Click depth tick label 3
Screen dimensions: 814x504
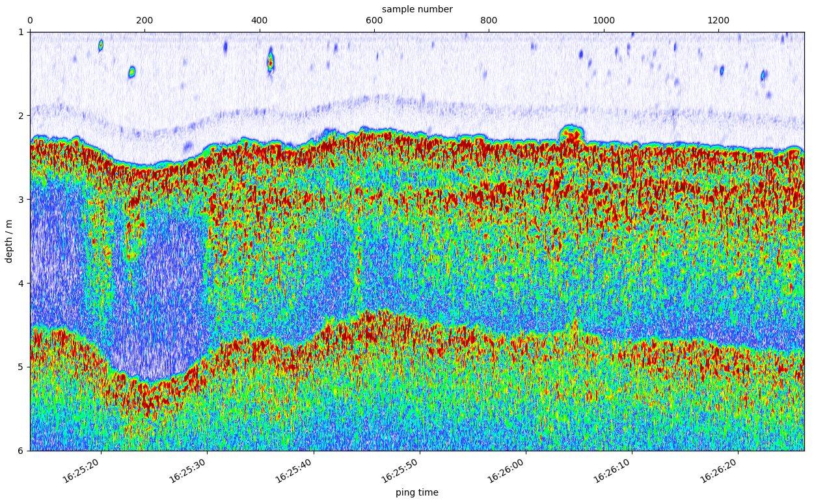click(x=21, y=200)
